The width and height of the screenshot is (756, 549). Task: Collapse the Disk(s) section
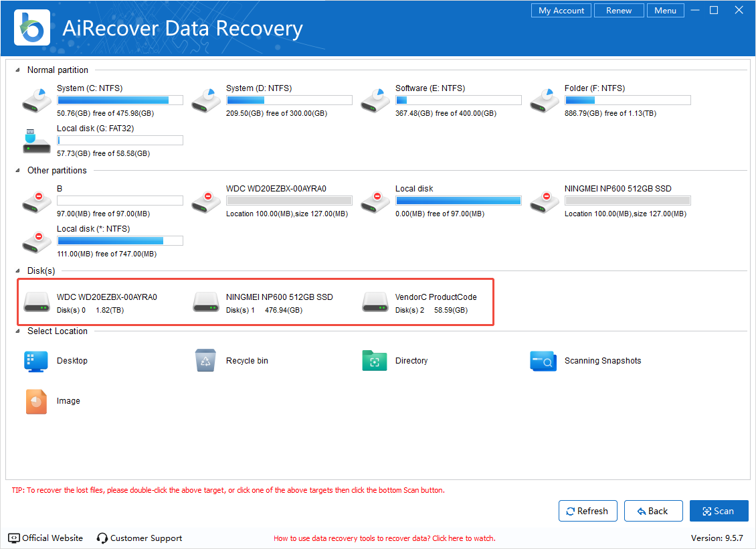tap(17, 271)
